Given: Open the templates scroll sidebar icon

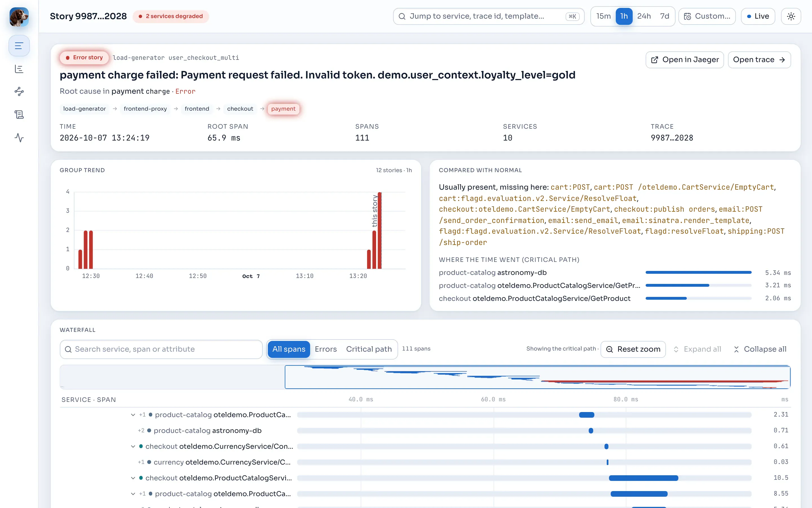Looking at the screenshot, I should [x=19, y=115].
